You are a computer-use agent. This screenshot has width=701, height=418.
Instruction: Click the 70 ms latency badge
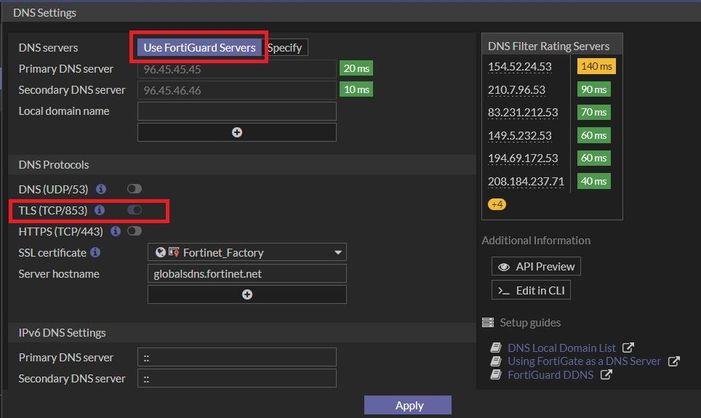coord(593,112)
